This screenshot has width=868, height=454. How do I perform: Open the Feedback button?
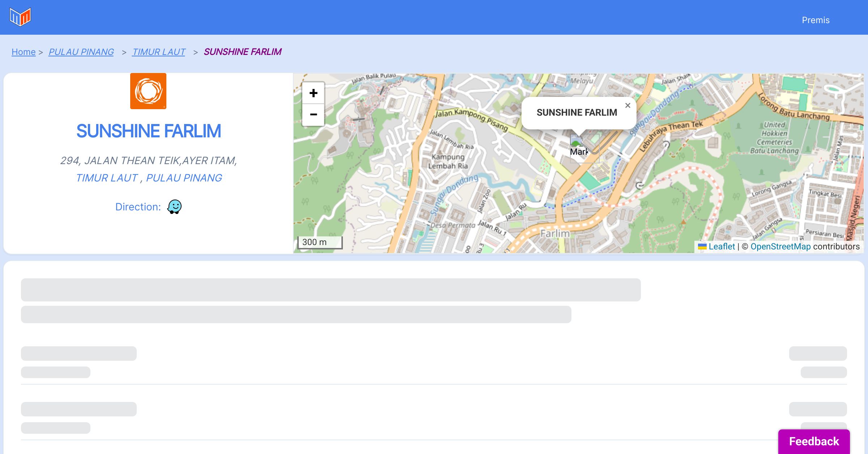pos(814,441)
